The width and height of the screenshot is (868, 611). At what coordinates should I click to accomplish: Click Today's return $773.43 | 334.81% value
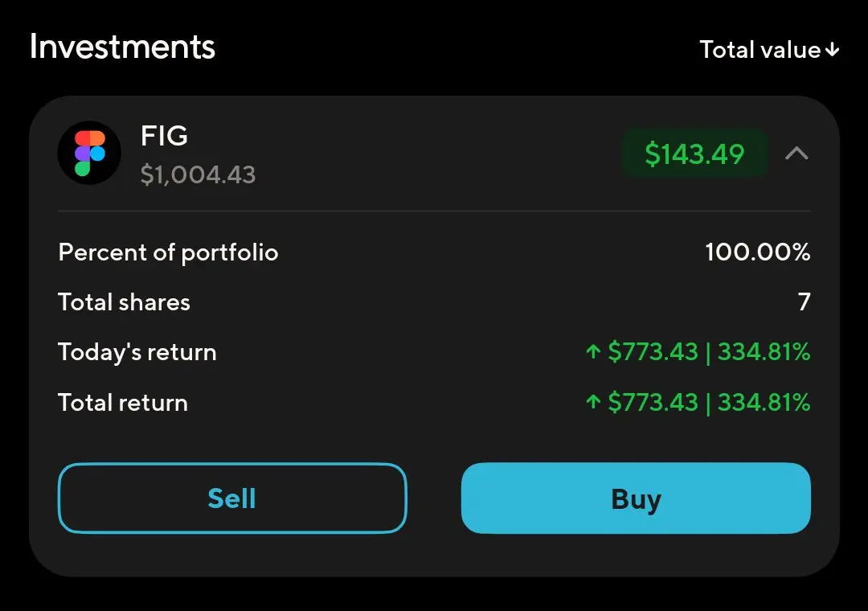pyautogui.click(x=709, y=352)
